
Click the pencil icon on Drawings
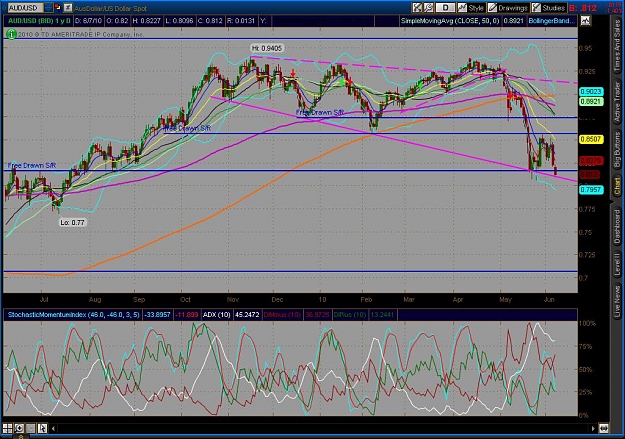click(x=493, y=8)
